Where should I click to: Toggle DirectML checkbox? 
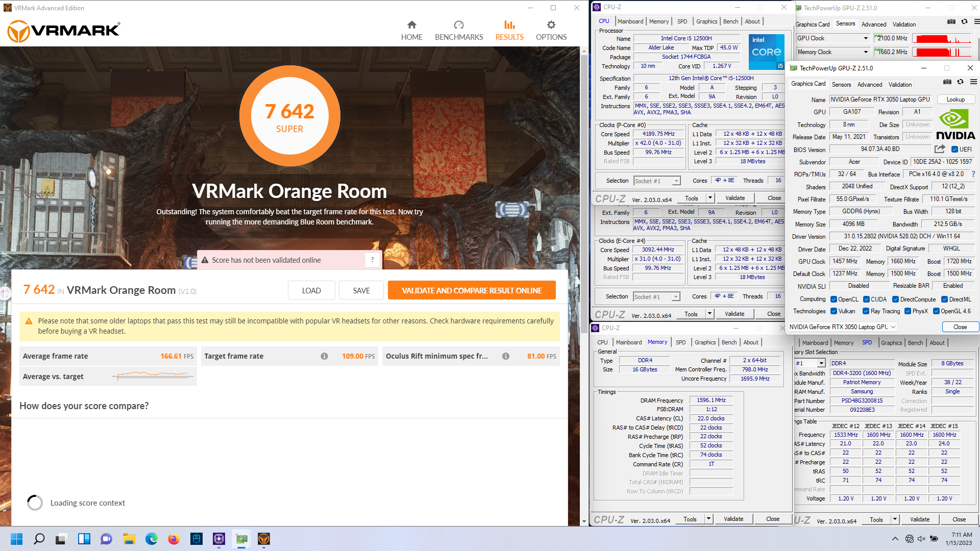(x=944, y=299)
